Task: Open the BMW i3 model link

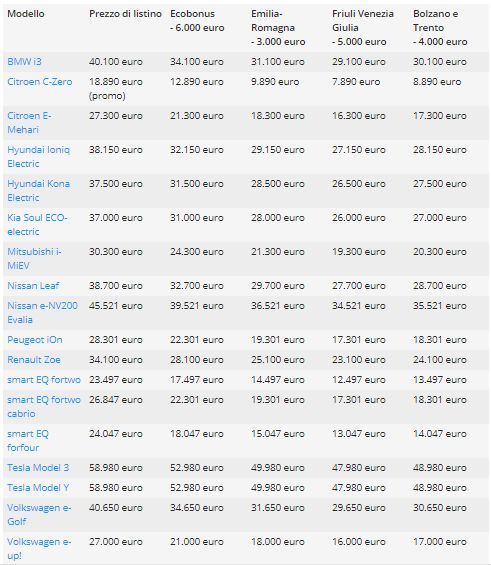Action: [x=24, y=62]
